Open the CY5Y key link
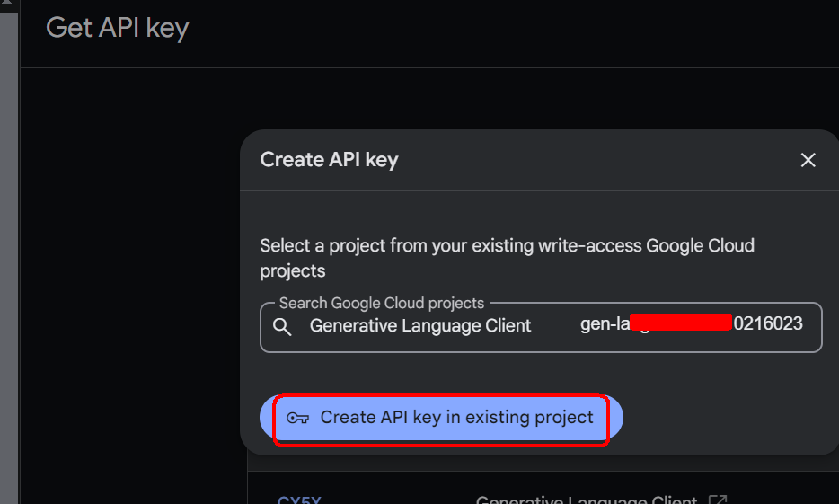 299,500
